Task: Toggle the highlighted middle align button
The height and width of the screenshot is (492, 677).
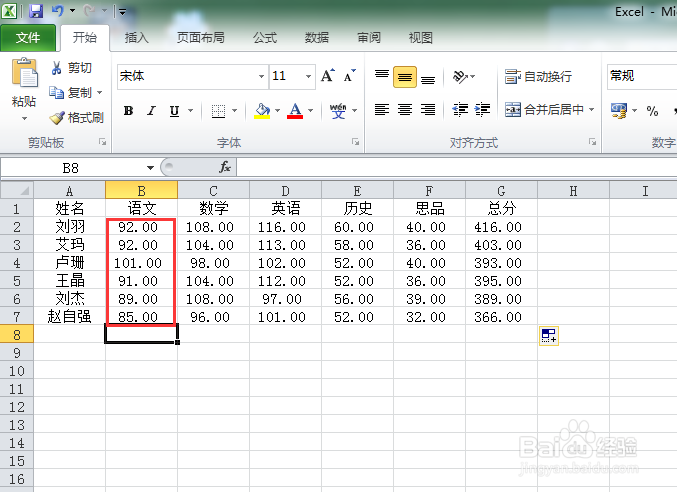Action: point(405,76)
